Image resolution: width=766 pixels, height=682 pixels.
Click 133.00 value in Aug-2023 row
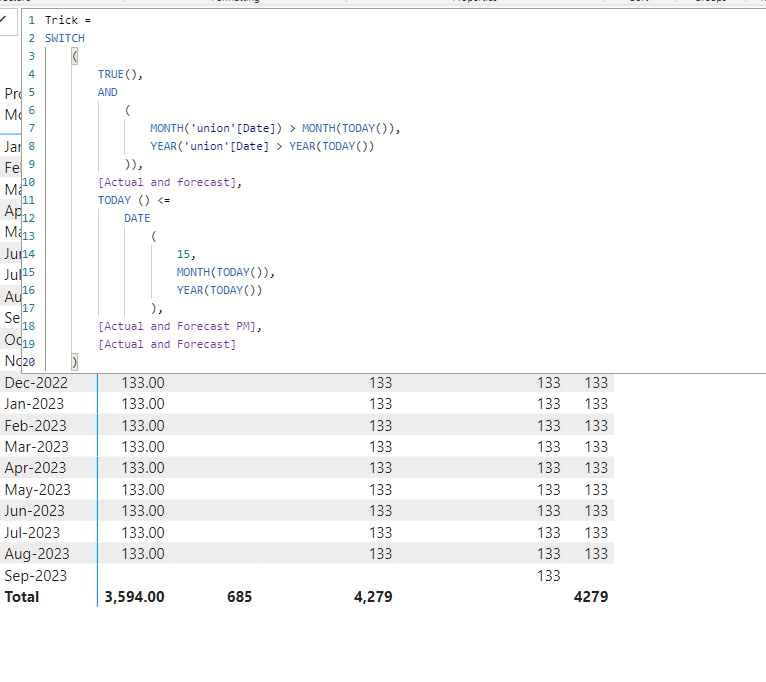pos(143,554)
